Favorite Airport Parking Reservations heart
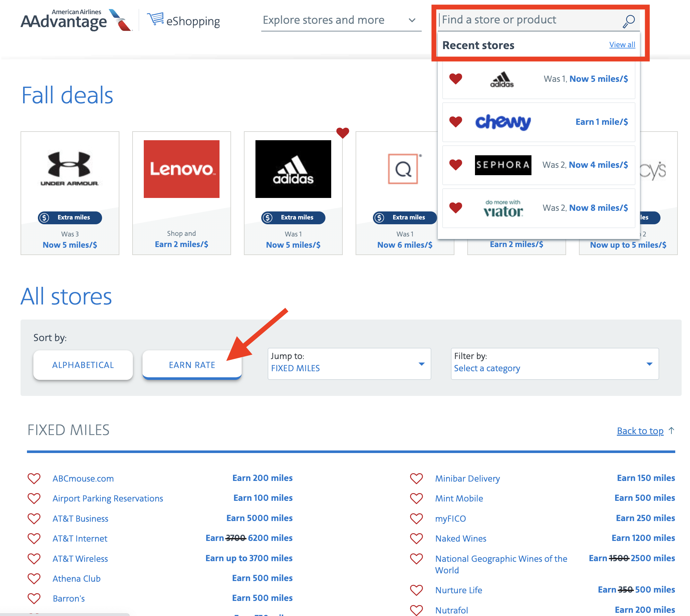Screen dimensions: 690x616 [x=34, y=498]
